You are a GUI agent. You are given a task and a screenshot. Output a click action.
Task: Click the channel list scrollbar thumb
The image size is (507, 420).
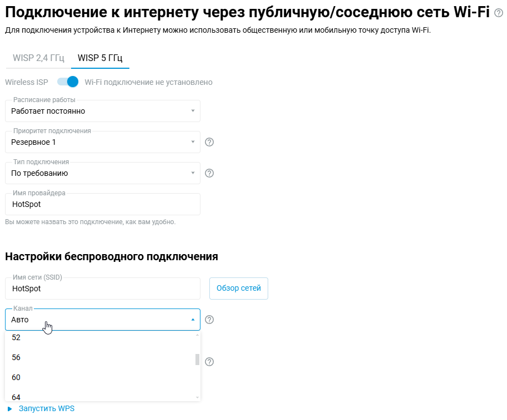point(197,359)
